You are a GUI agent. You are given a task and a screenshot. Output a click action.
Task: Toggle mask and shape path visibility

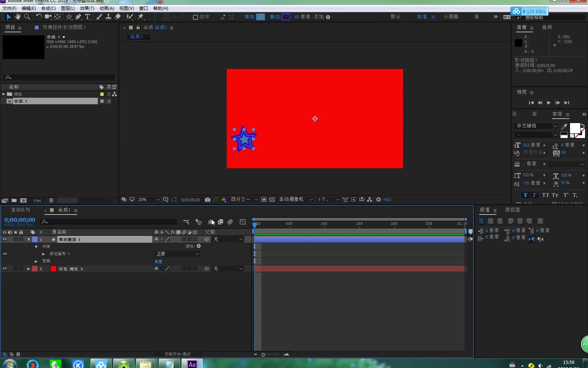(174, 199)
